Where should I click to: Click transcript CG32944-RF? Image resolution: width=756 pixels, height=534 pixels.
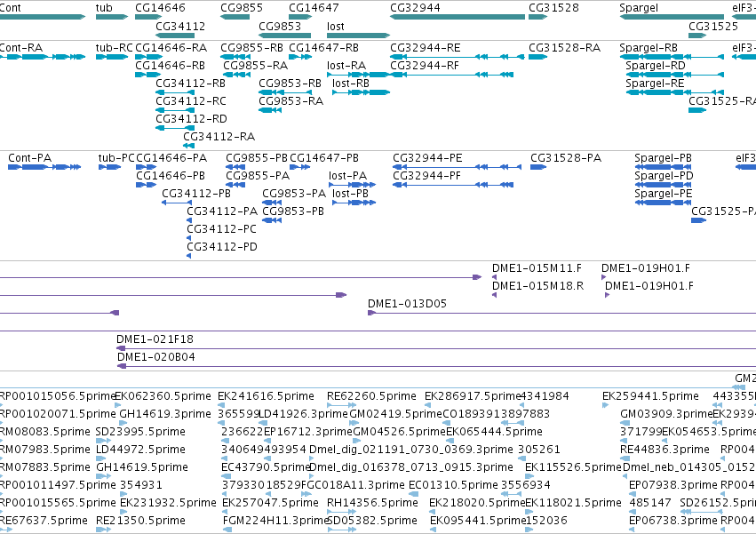pyautogui.click(x=452, y=75)
